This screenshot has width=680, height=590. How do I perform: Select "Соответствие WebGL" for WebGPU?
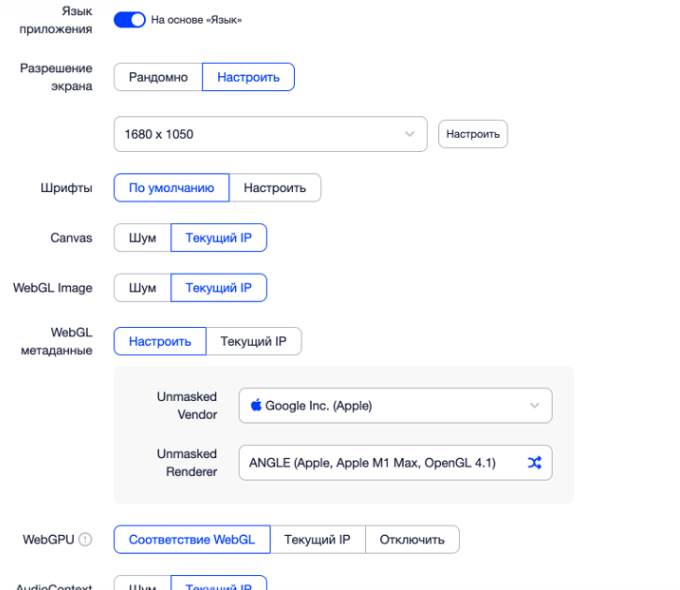point(192,540)
